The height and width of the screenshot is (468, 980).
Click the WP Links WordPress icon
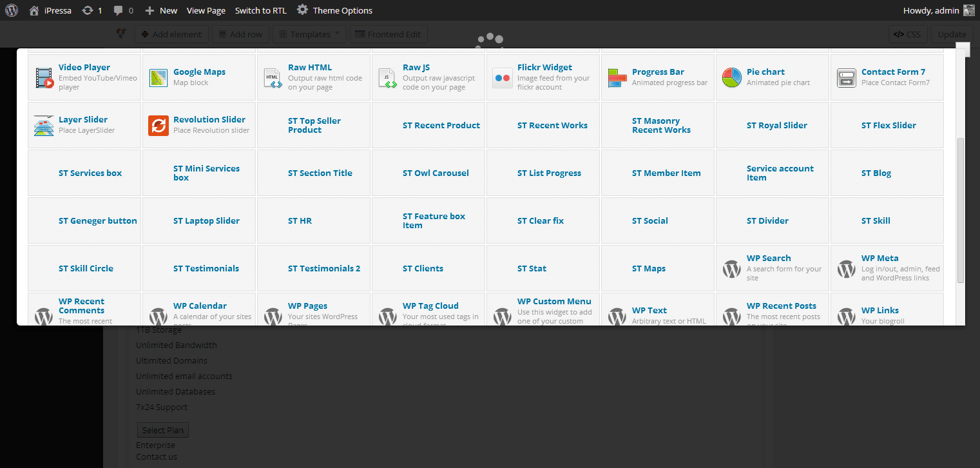pyautogui.click(x=847, y=317)
